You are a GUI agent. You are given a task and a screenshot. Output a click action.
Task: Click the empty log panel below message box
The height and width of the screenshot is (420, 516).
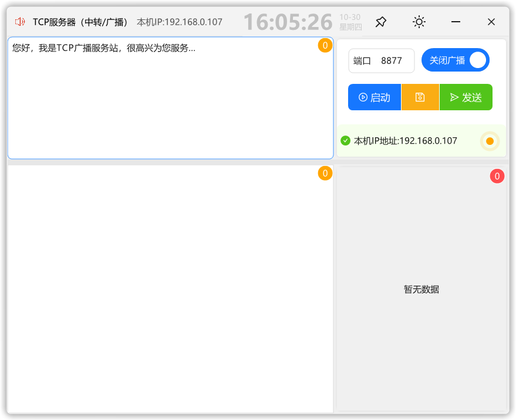(170, 289)
